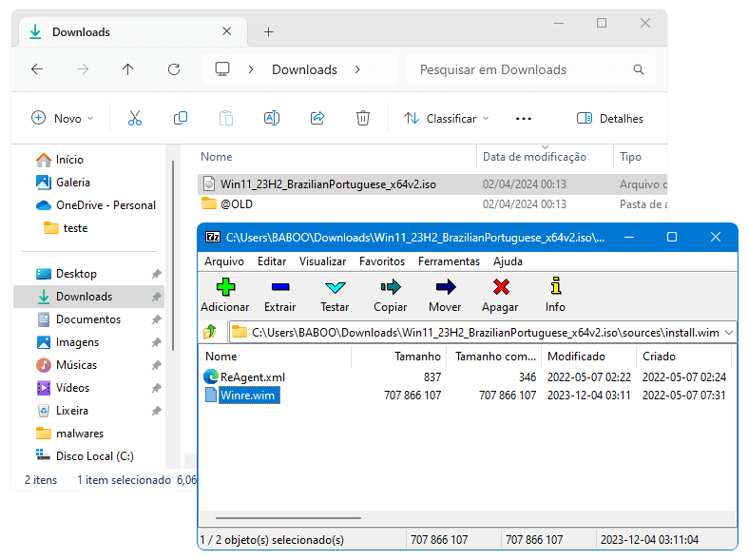Open the Ferramentas menu
Image resolution: width=748 pixels, height=560 pixels.
(449, 261)
